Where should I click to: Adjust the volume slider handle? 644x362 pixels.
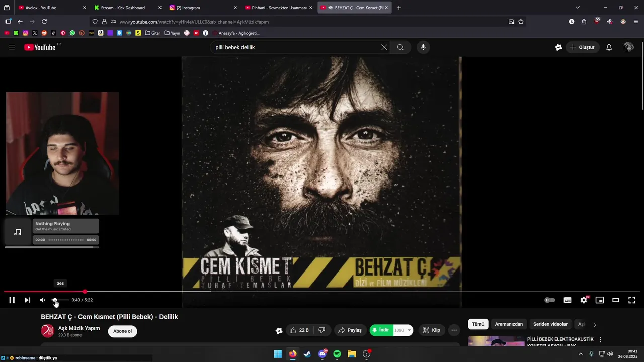tap(54, 300)
